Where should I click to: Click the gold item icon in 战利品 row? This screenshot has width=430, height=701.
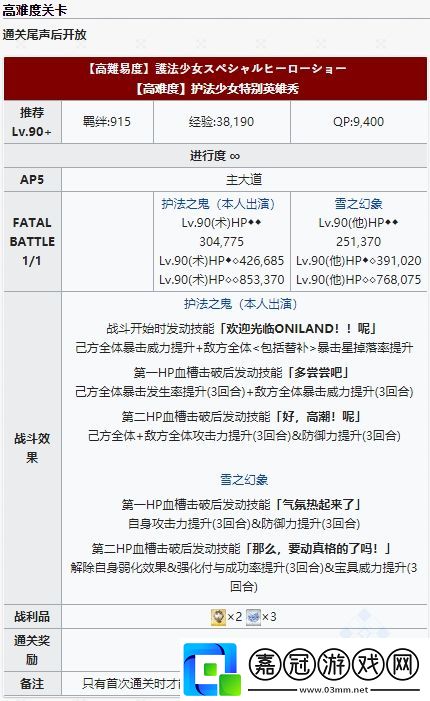(218, 617)
